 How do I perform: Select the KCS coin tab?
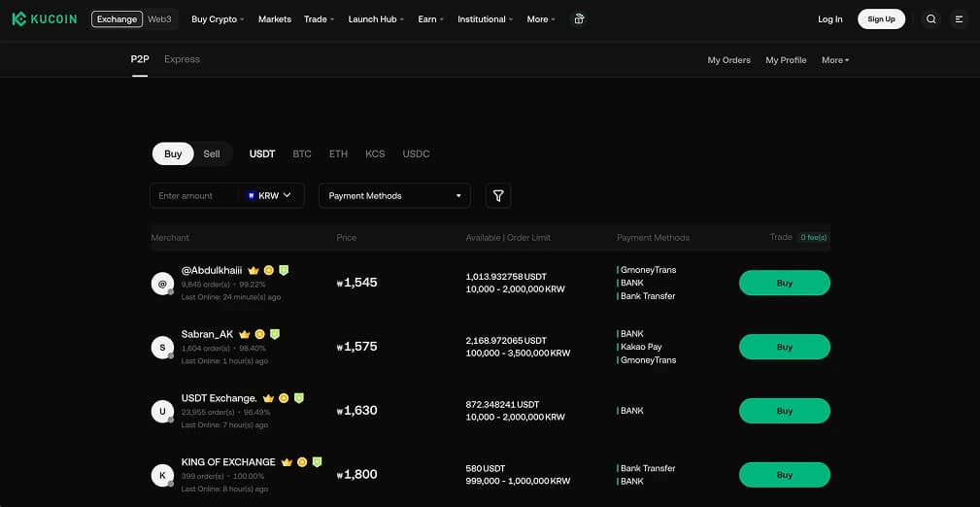click(375, 153)
